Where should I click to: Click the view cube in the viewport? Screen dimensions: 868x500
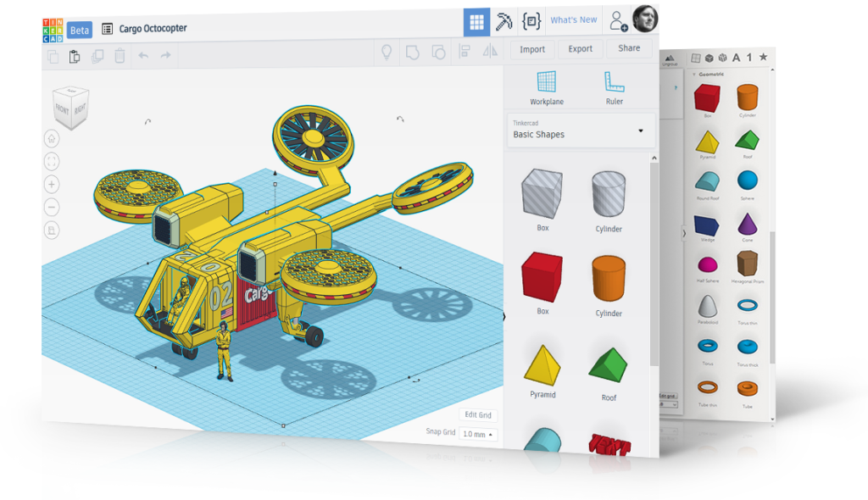(70, 108)
